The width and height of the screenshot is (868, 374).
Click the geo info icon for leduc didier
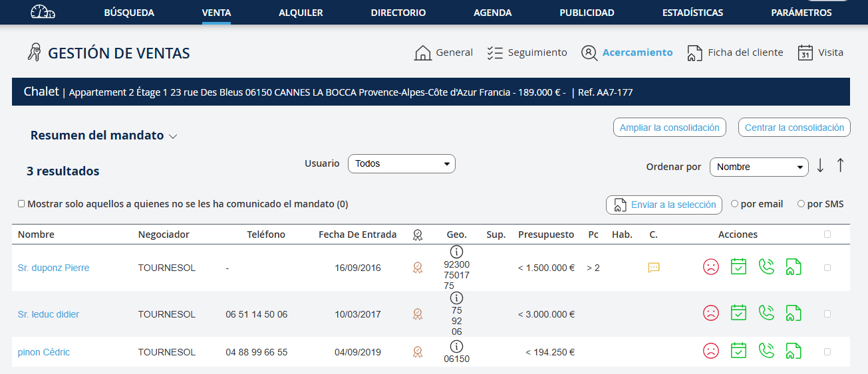tap(456, 298)
